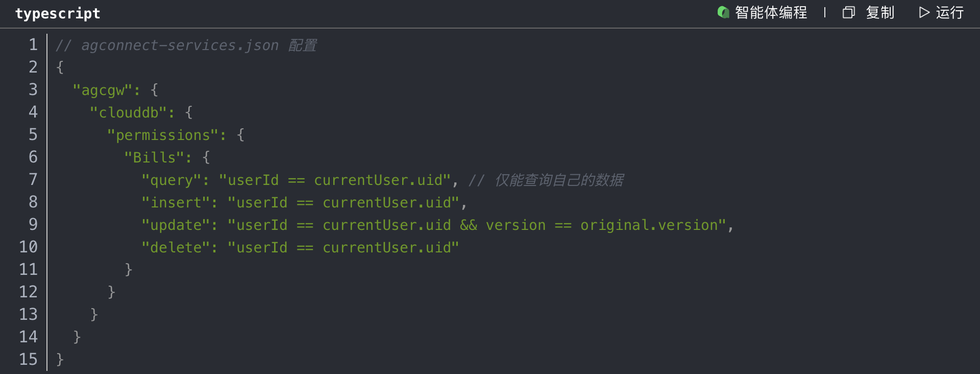Image resolution: width=980 pixels, height=374 pixels.
Task: Click line number 1 in the gutter
Action: click(x=33, y=45)
